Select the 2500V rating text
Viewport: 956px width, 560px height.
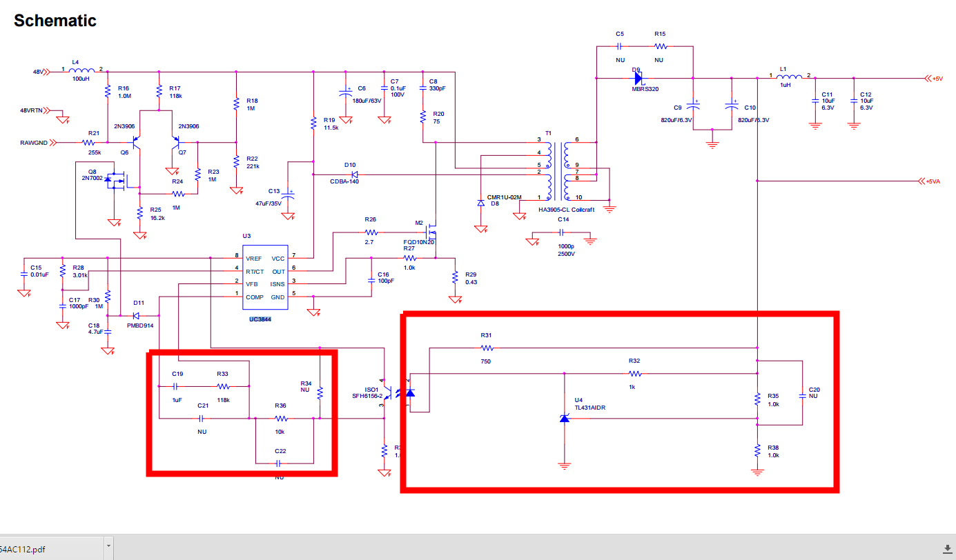[x=565, y=254]
